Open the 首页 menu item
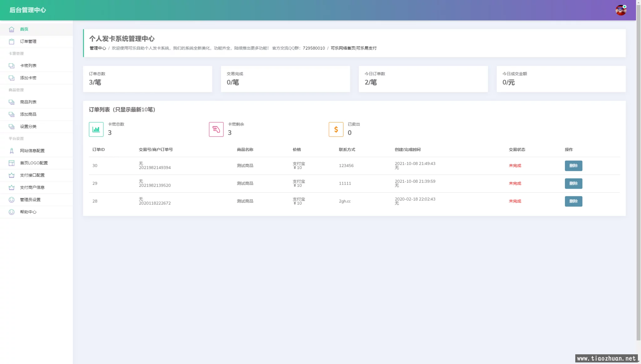This screenshot has width=641, height=364. (36, 29)
